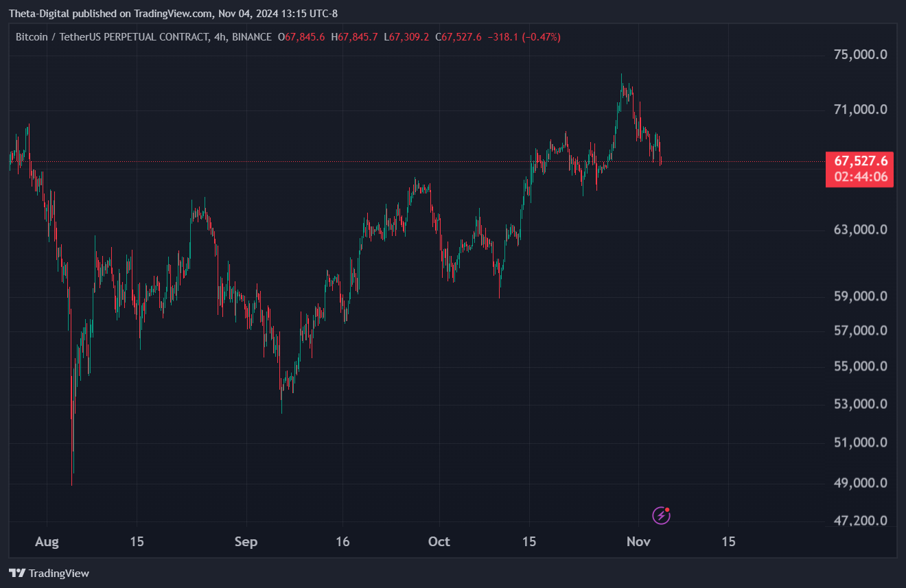Click the Oct label on the time axis
The height and width of the screenshot is (588, 906).
pyautogui.click(x=439, y=542)
